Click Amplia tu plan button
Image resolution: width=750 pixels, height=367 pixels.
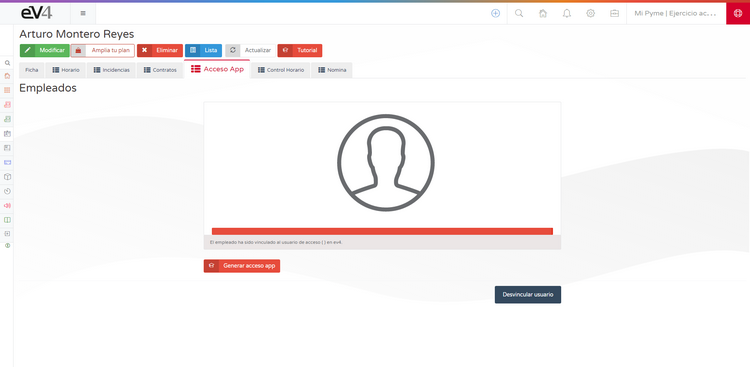click(x=103, y=50)
